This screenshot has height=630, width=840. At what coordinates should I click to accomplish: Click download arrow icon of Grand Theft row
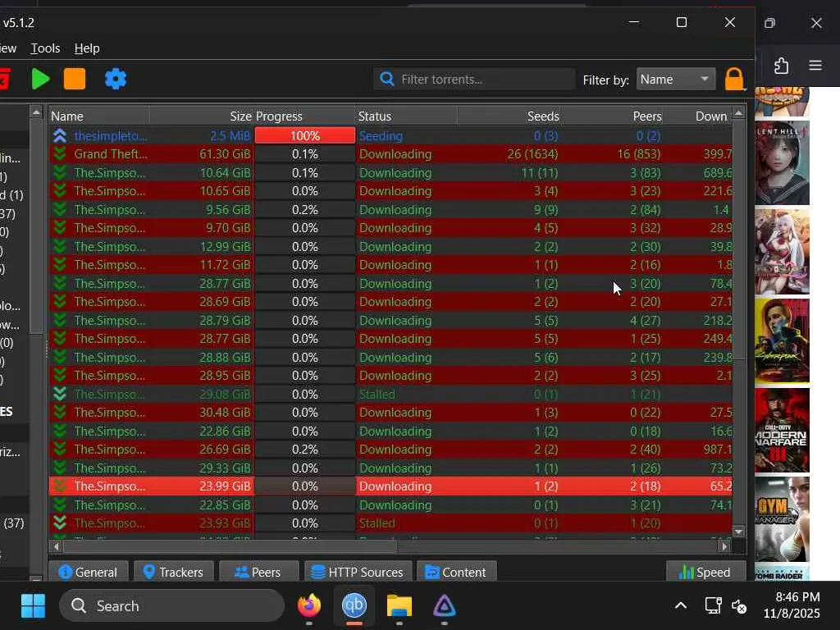tap(60, 153)
